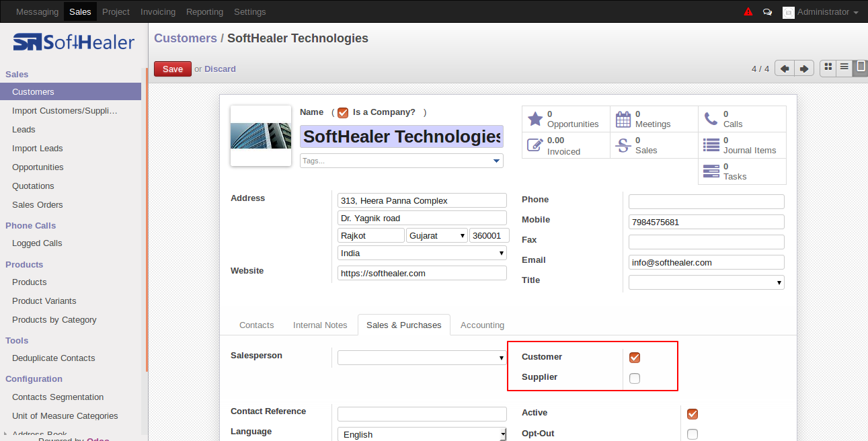The image size is (868, 441).
Task: Open Opportunities in the sidebar
Action: [71, 167]
